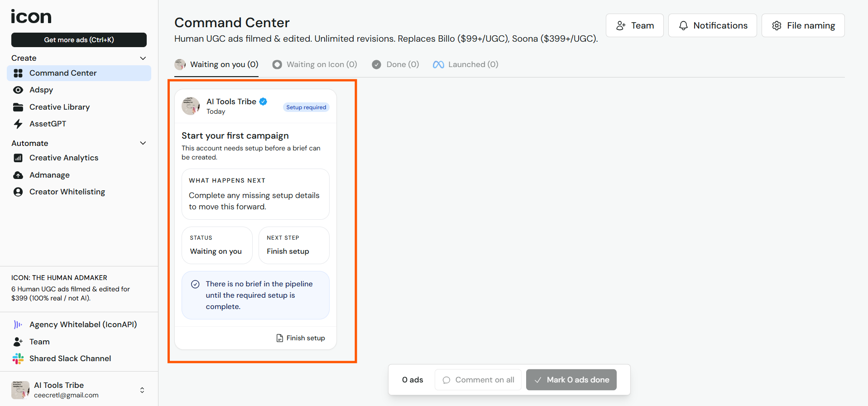Image resolution: width=868 pixels, height=406 pixels.
Task: Open Creator Whitelisting label
Action: click(67, 192)
